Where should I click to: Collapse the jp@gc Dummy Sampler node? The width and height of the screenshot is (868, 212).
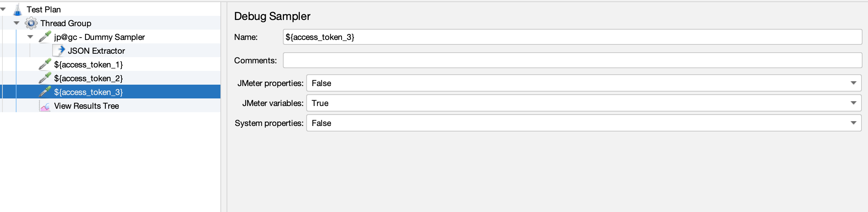pyautogui.click(x=30, y=37)
